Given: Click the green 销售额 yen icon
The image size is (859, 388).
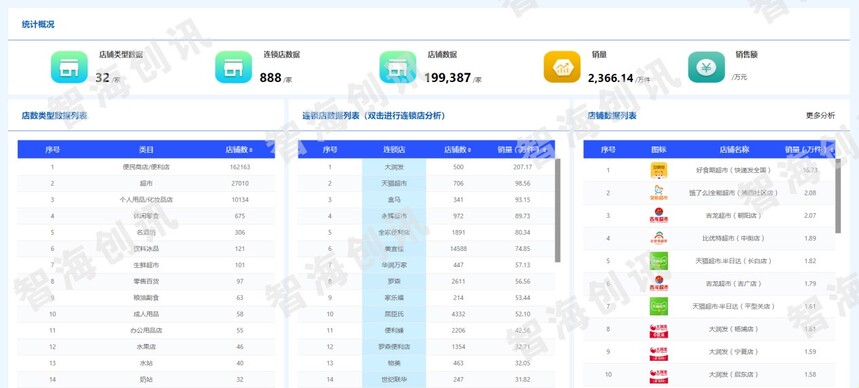Looking at the screenshot, I should coord(706,67).
